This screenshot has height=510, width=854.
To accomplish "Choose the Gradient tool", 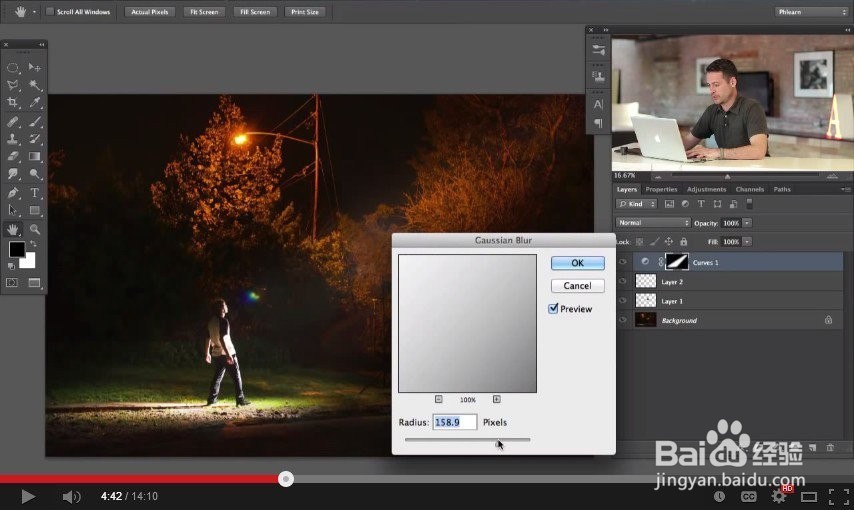I will click(x=35, y=156).
